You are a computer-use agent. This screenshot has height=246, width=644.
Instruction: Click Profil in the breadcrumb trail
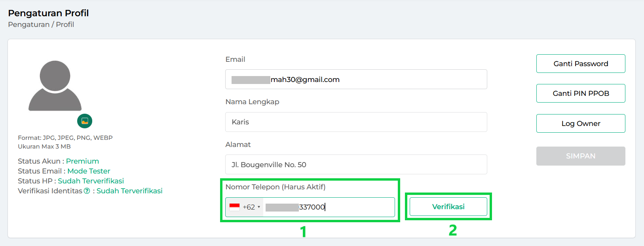coord(65,25)
